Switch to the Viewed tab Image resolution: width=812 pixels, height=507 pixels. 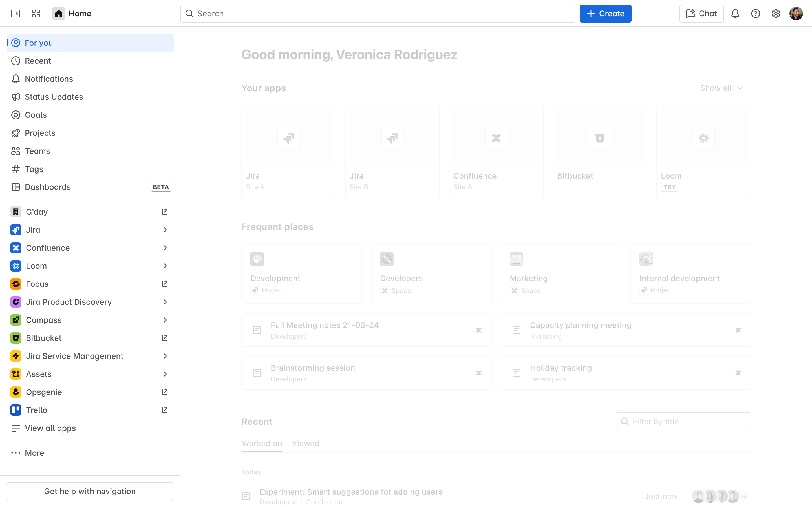pos(305,443)
